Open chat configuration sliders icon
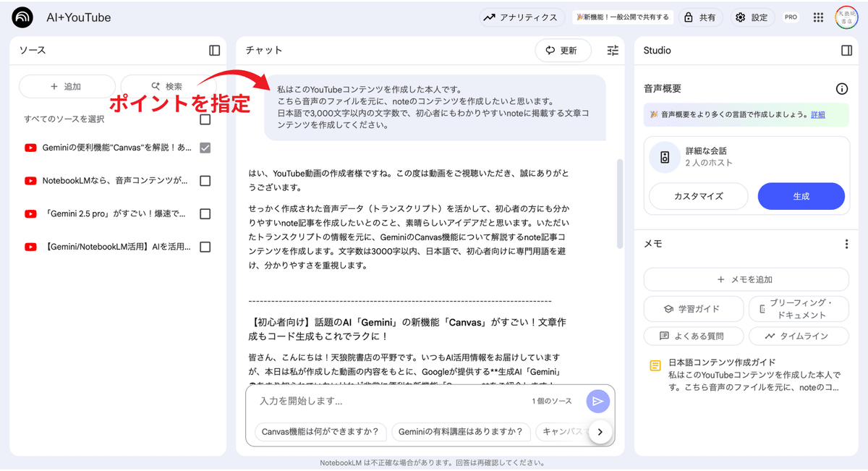Image resolution: width=868 pixels, height=471 pixels. pos(613,51)
